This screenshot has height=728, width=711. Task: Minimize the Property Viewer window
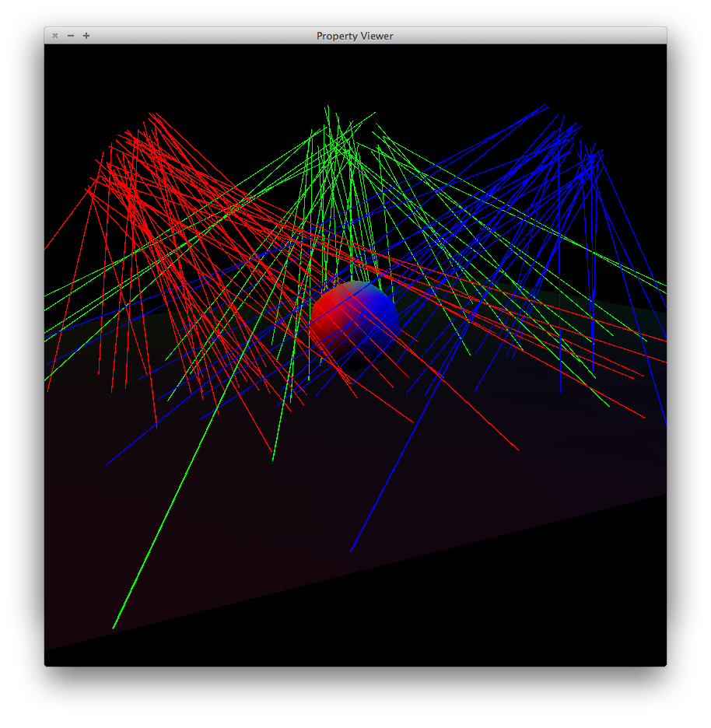pos(71,36)
